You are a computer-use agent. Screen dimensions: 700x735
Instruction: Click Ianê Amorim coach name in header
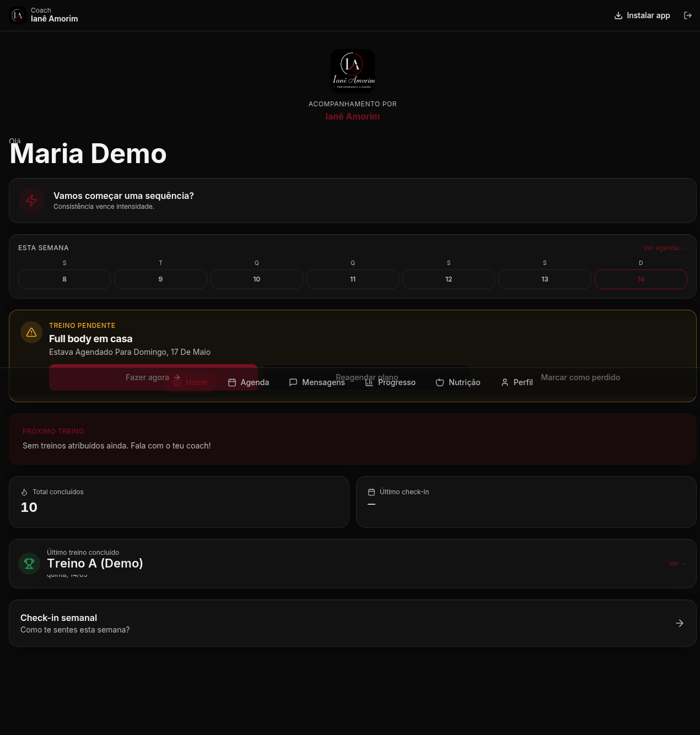[55, 19]
